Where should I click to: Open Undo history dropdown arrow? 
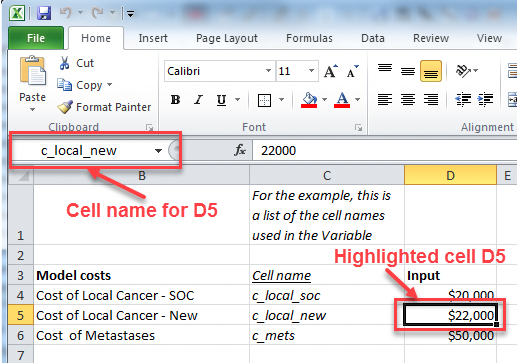[80, 13]
